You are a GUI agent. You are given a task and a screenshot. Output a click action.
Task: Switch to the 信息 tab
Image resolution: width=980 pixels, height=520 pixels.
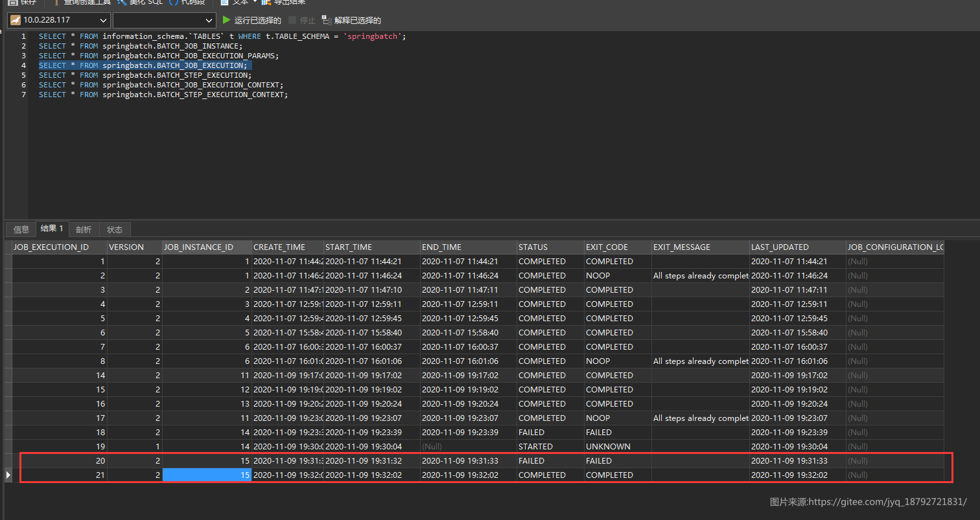(x=21, y=229)
